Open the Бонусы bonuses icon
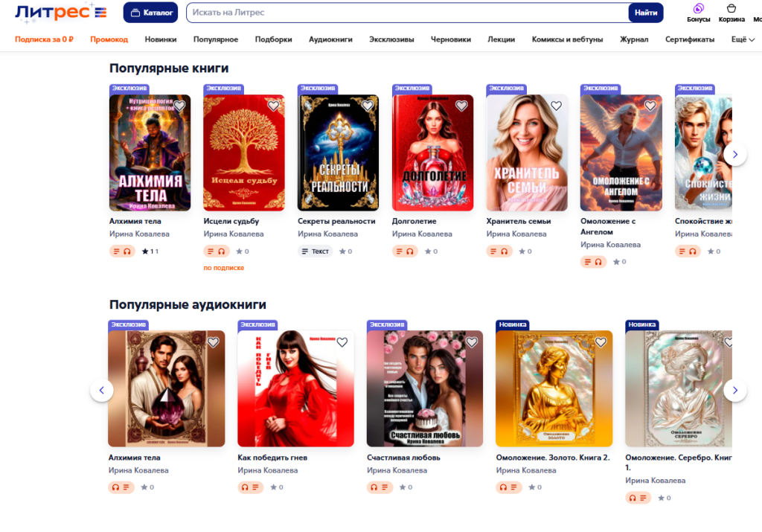The image size is (762, 532). pos(698,13)
